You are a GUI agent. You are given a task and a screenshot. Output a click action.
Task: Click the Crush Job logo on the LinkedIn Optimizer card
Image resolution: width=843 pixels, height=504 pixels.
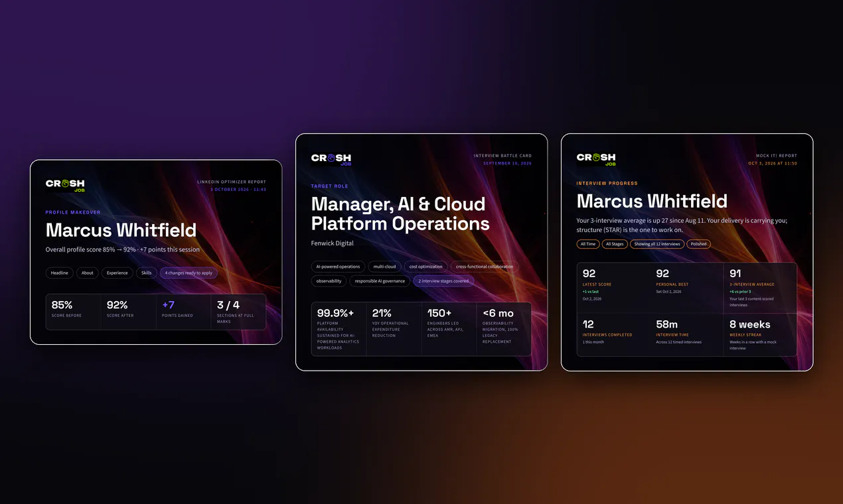point(65,185)
